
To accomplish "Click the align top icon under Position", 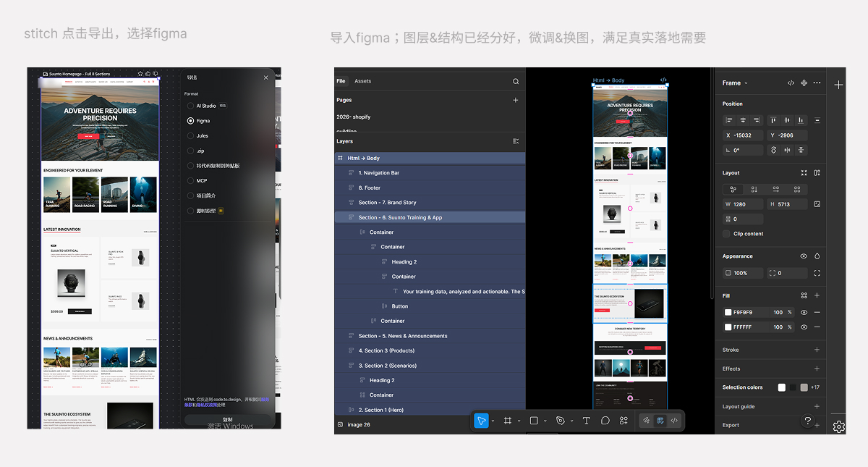I will click(x=773, y=120).
